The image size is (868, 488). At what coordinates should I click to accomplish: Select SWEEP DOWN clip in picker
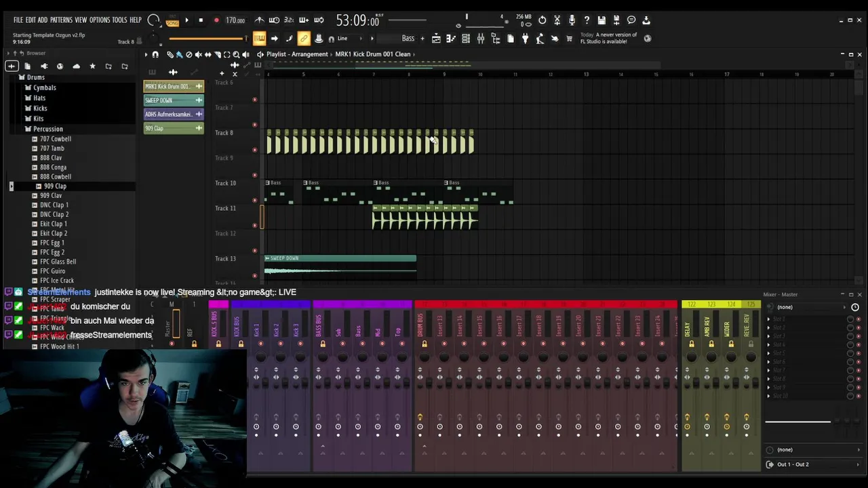click(x=174, y=100)
